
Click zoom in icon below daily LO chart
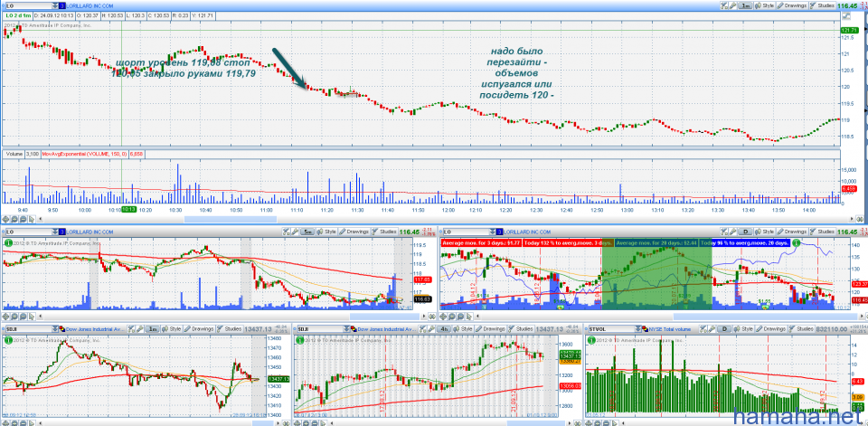pyautogui.click(x=453, y=317)
